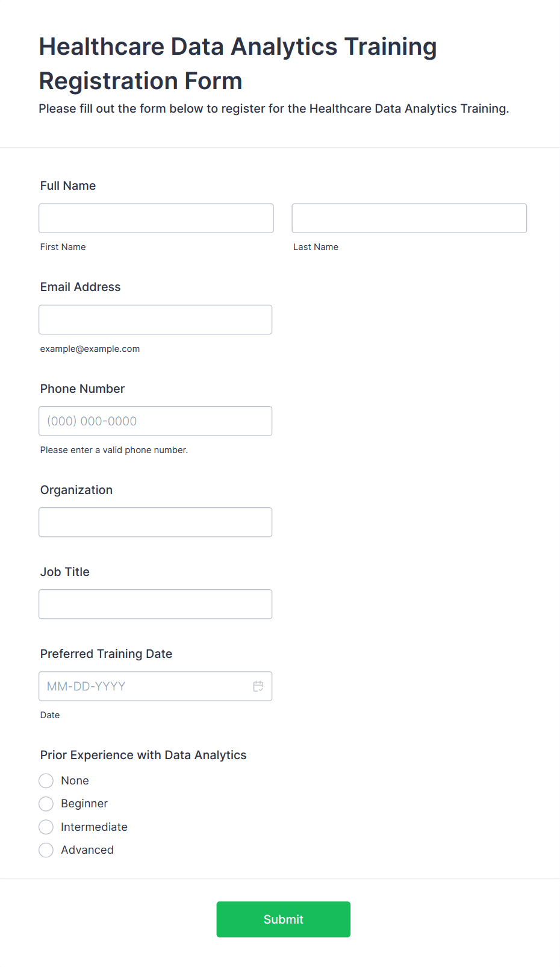560x967 pixels.
Task: Click the Beginner option label
Action: tap(84, 804)
